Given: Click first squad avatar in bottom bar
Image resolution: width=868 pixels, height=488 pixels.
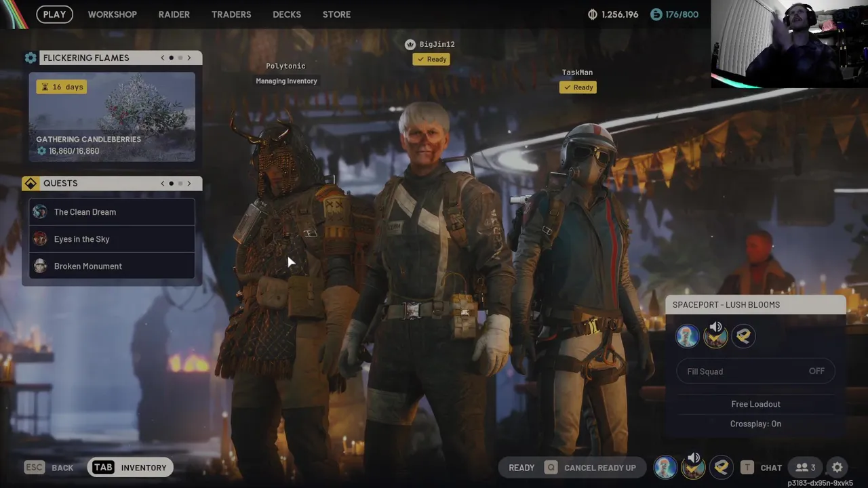Looking at the screenshot, I should click(665, 467).
